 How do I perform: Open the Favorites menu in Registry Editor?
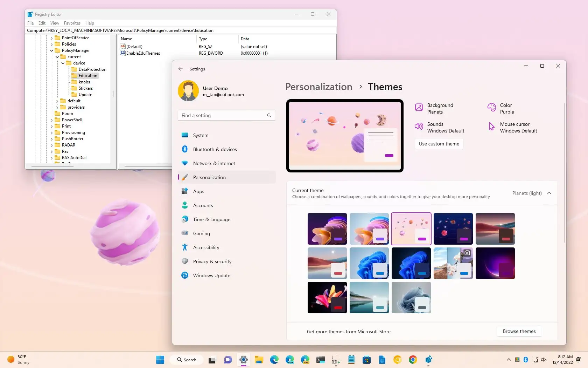tap(72, 23)
